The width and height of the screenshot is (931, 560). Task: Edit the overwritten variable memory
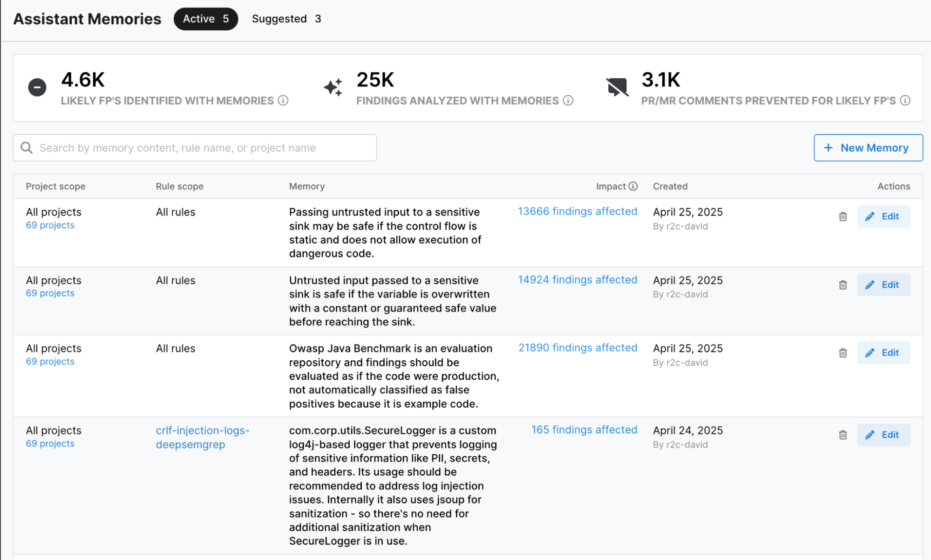[x=883, y=285]
